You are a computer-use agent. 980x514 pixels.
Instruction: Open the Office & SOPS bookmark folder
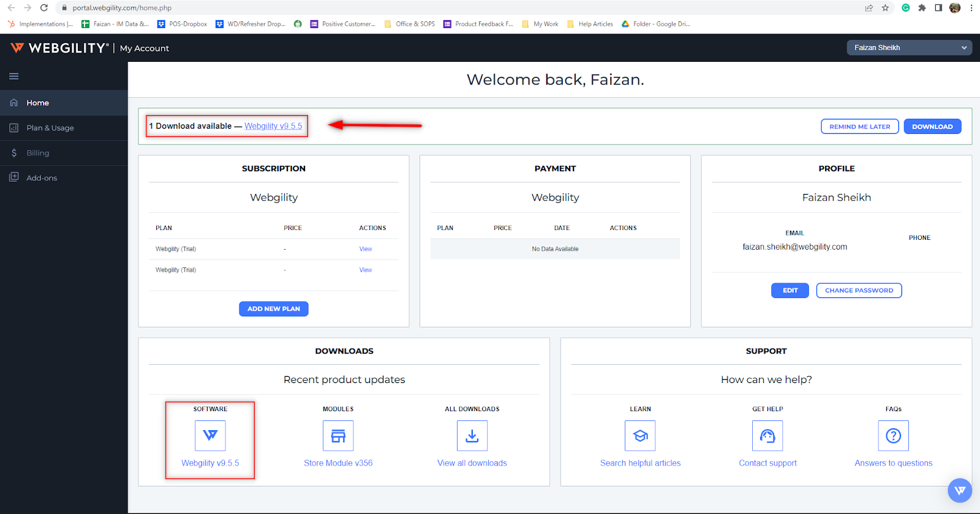point(409,24)
